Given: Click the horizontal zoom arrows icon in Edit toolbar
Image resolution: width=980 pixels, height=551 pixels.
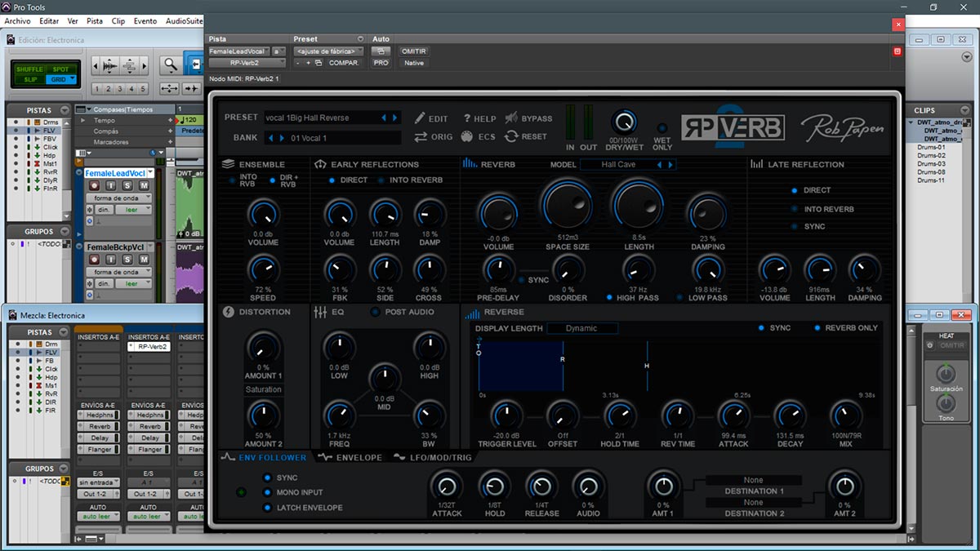Looking at the screenshot, I should (171, 89).
